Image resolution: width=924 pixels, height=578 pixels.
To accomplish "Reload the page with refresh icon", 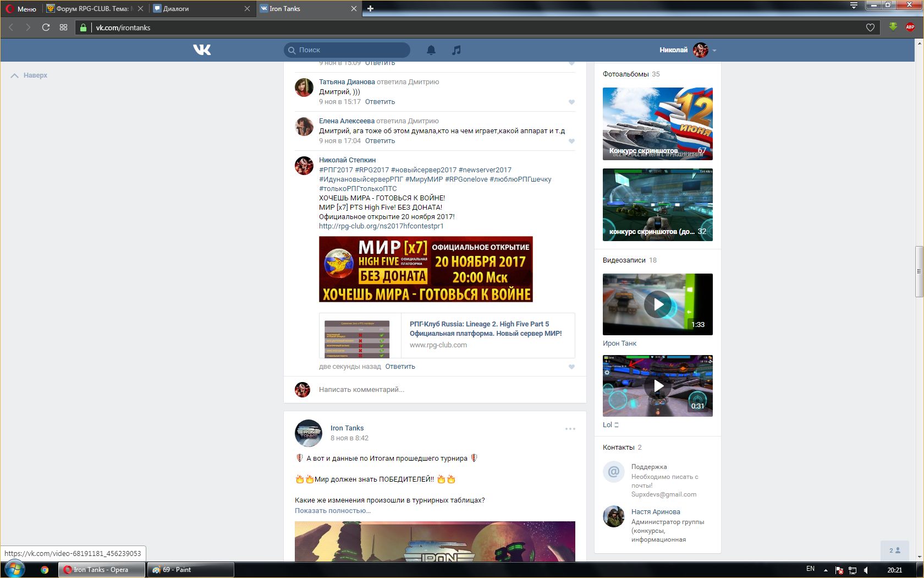I will pos(46,28).
